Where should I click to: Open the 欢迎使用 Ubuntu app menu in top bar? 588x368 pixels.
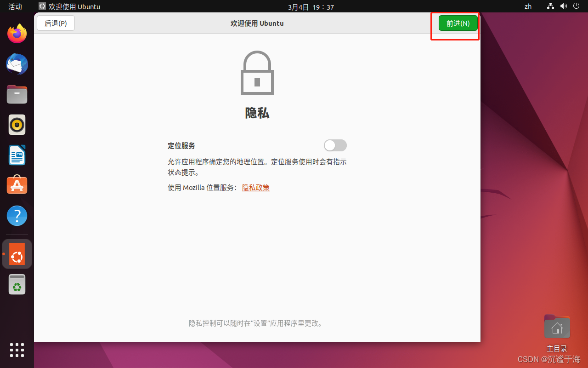[70, 6]
